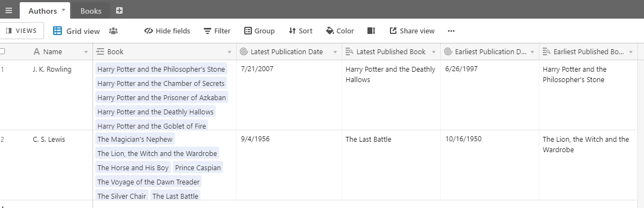Image resolution: width=644 pixels, height=208 pixels.
Task: Open The Silver Chair chip
Action: (x=122, y=195)
